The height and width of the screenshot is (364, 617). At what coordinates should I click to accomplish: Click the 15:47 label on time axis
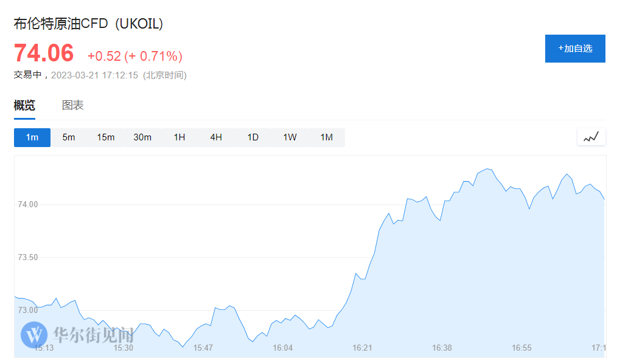[203, 348]
